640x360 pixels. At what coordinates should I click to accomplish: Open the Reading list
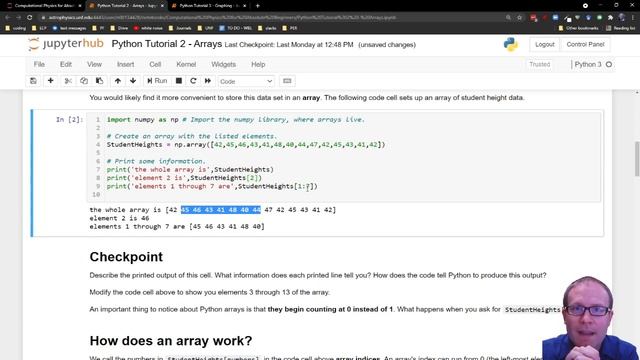coord(620,28)
